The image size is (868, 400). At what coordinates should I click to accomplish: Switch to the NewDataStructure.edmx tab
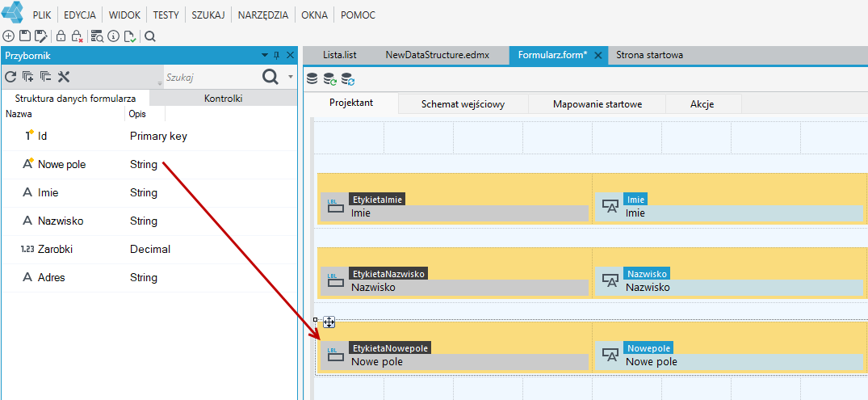[438, 56]
